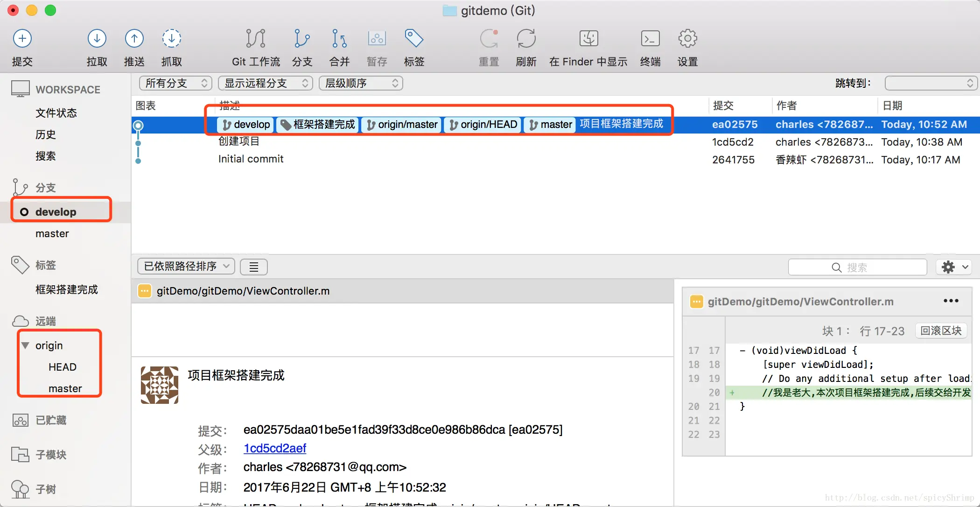Click the 标签 (Tag) toolbar icon
This screenshot has height=507, width=980.
(x=414, y=39)
